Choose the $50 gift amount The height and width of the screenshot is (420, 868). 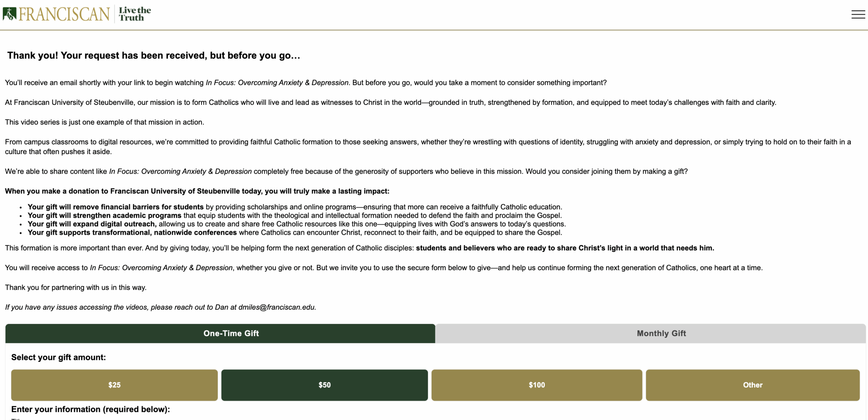click(x=324, y=385)
